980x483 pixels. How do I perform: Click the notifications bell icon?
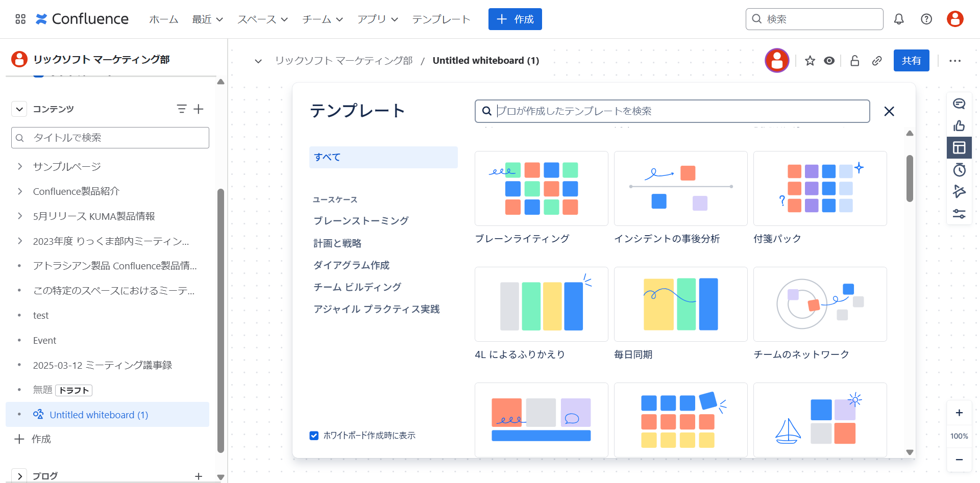point(899,19)
